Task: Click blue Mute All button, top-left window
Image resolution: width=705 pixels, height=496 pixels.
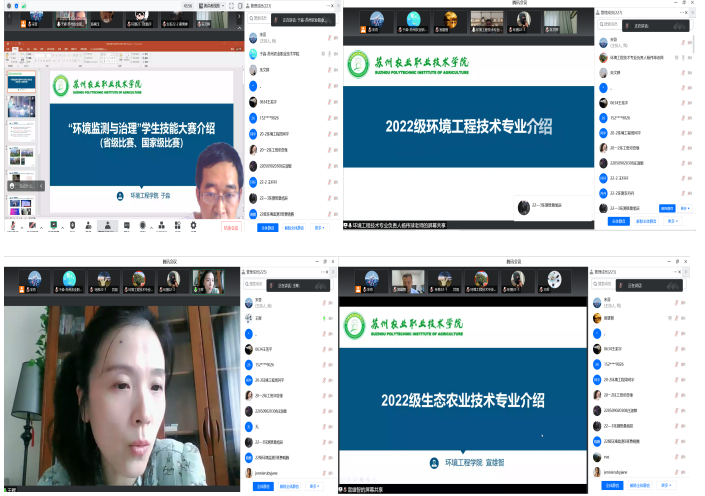Action: [x=268, y=228]
